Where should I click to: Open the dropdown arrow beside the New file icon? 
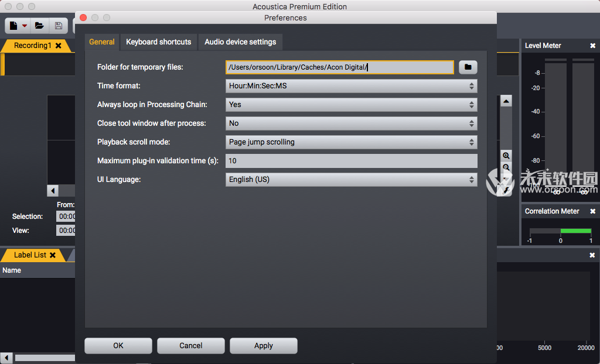tap(25, 26)
